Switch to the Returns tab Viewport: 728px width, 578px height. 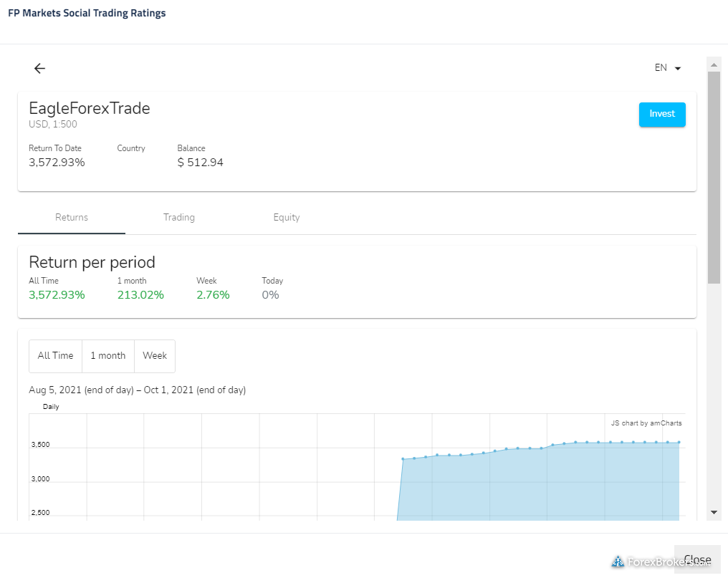click(72, 217)
